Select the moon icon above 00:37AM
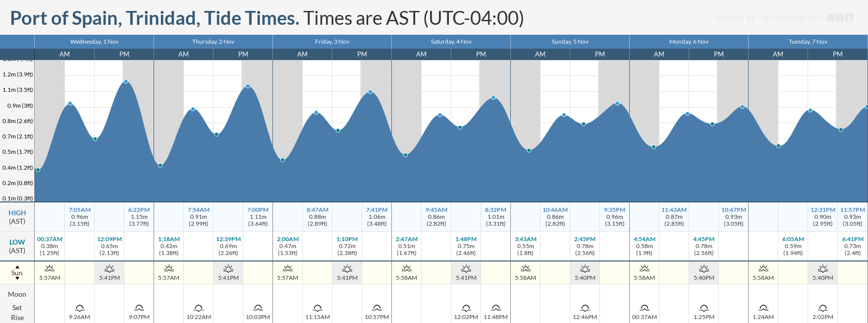The width and height of the screenshot is (868, 323). click(x=644, y=308)
